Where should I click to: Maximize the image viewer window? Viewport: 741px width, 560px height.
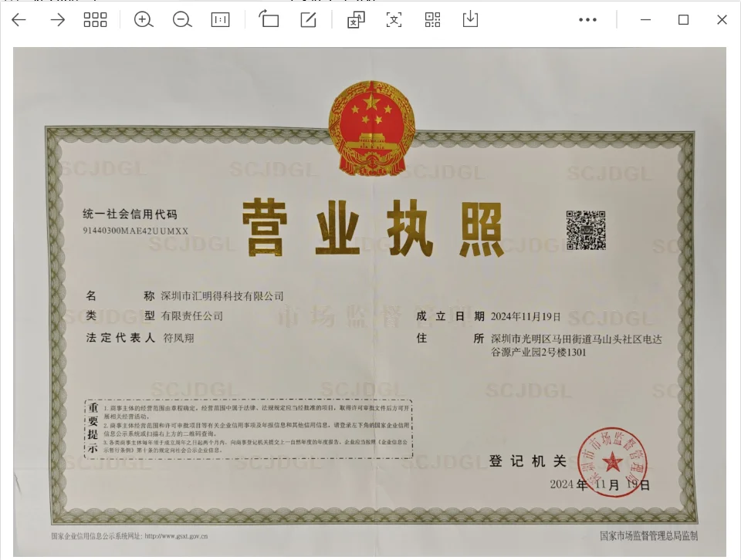[x=683, y=20]
